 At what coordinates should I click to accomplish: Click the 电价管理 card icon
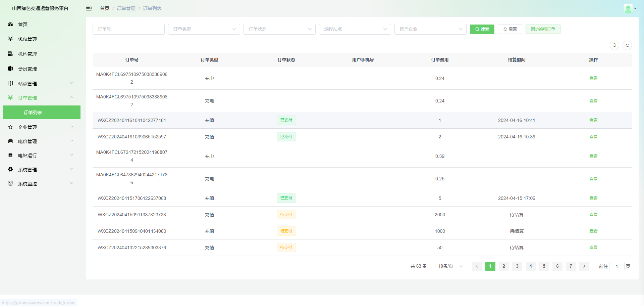pos(10,141)
